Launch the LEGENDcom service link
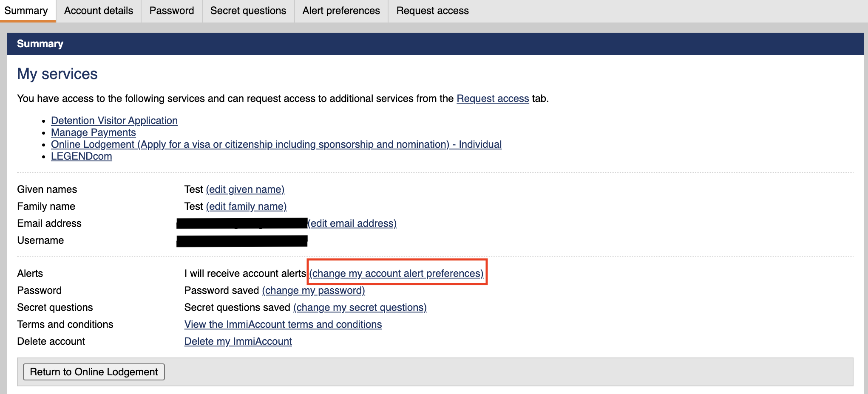This screenshot has height=394, width=868. click(x=82, y=156)
